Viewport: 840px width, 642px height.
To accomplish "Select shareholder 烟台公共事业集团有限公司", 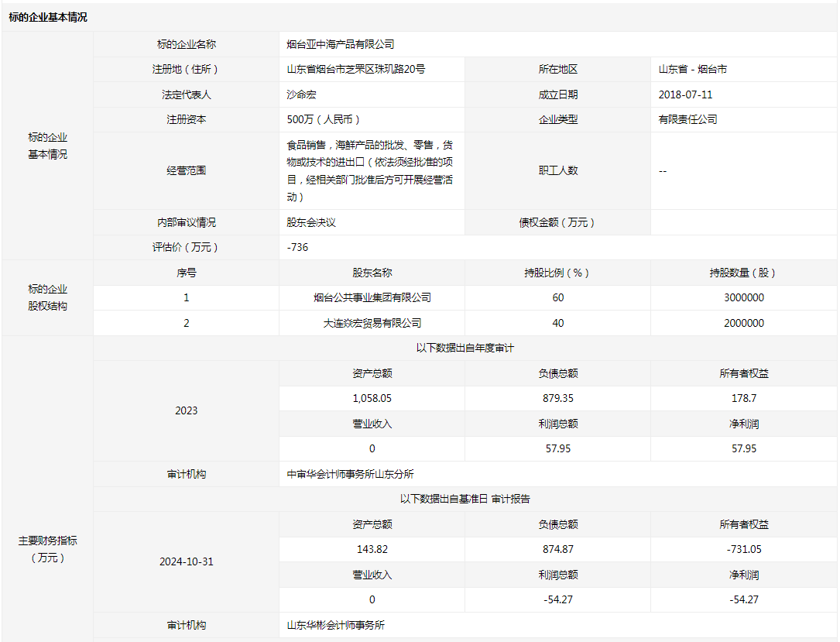I will pyautogui.click(x=372, y=297).
